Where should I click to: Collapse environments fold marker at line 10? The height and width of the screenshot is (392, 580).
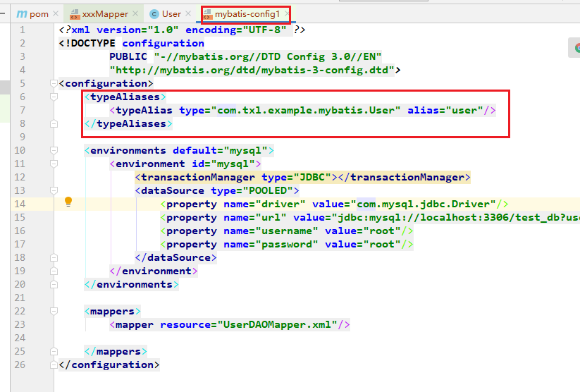[x=54, y=150]
